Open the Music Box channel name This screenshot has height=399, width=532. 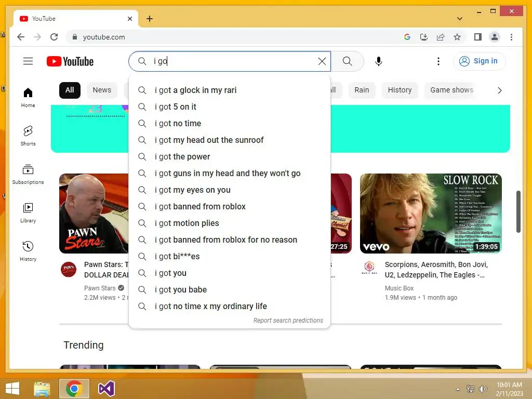[399, 288]
